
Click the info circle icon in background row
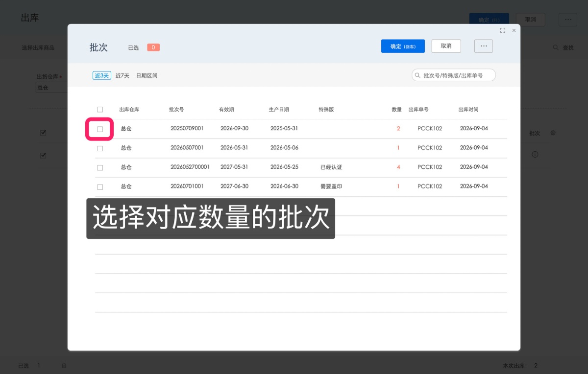click(x=535, y=154)
